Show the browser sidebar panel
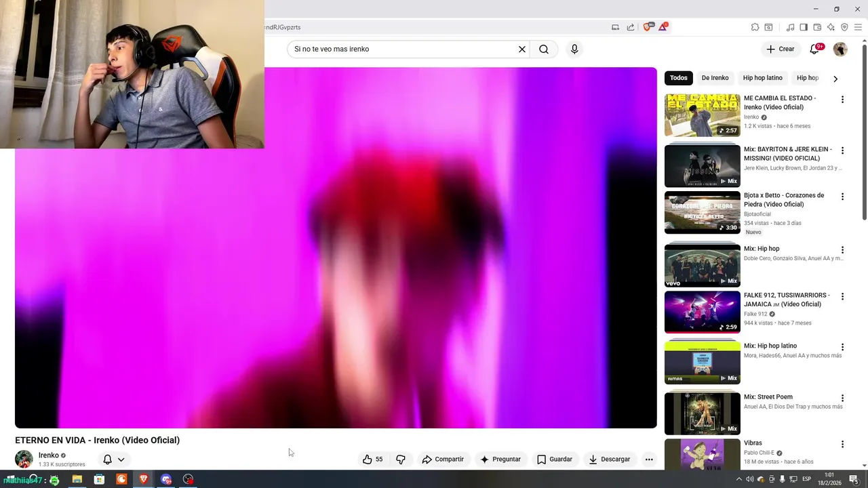This screenshot has width=868, height=488. (804, 27)
